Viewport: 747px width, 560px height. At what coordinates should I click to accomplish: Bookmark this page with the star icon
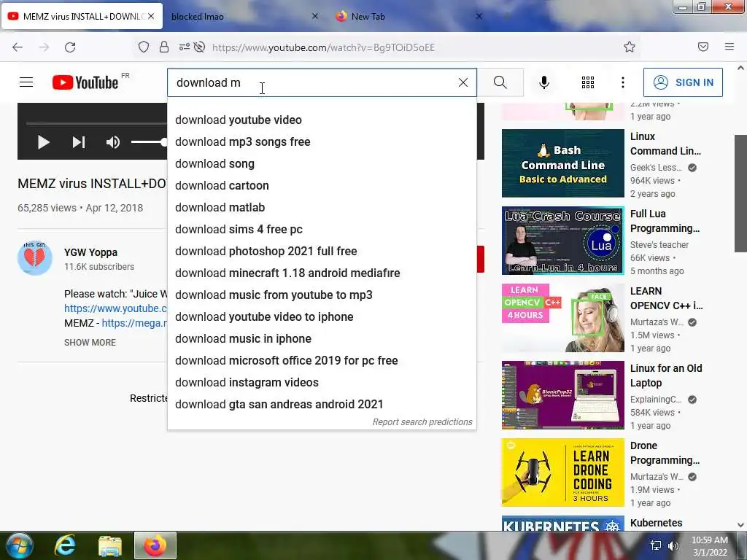coord(630,47)
